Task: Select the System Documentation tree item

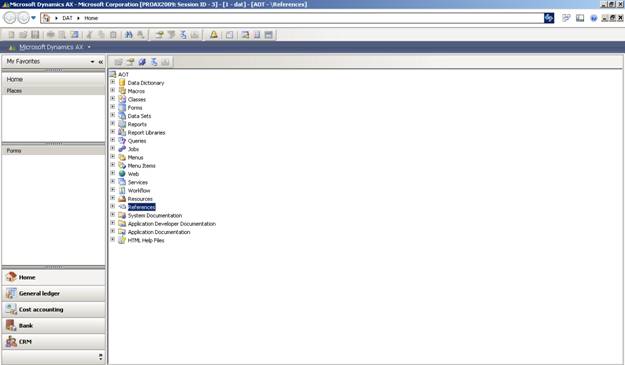Action: (155, 215)
